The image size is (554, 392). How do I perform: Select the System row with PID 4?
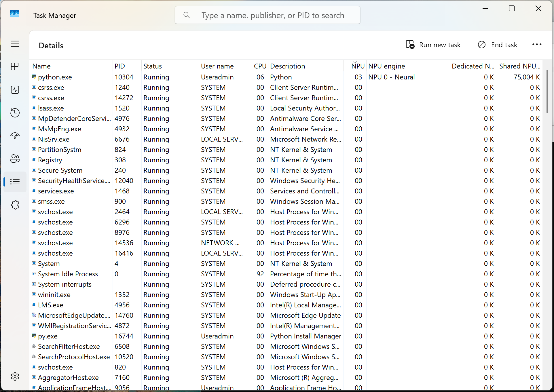[286, 264]
